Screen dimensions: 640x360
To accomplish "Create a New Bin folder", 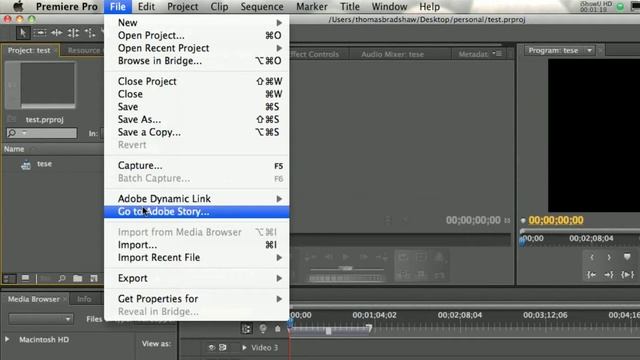I will [x=78, y=279].
